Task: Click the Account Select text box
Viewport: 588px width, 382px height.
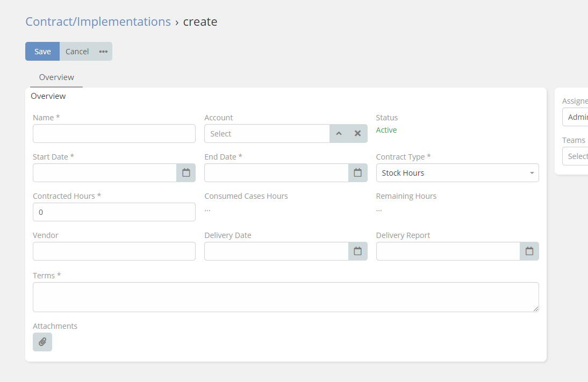Action: click(x=267, y=134)
